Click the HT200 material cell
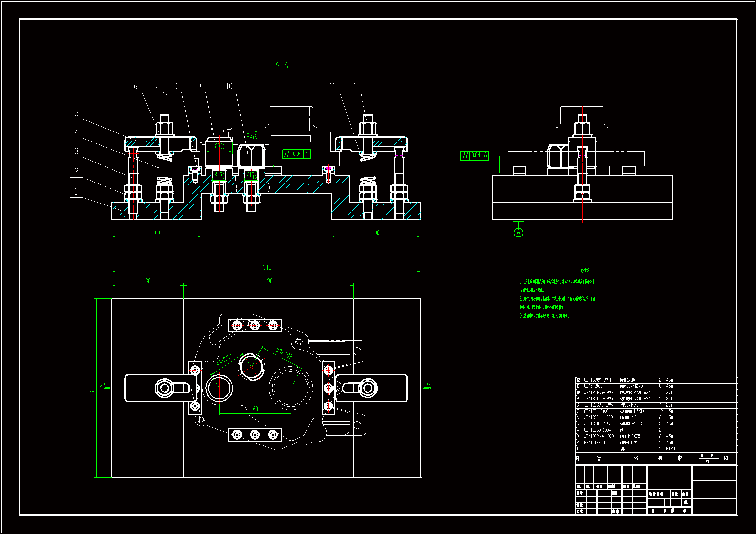Image resolution: width=756 pixels, height=534 pixels. coord(671,449)
